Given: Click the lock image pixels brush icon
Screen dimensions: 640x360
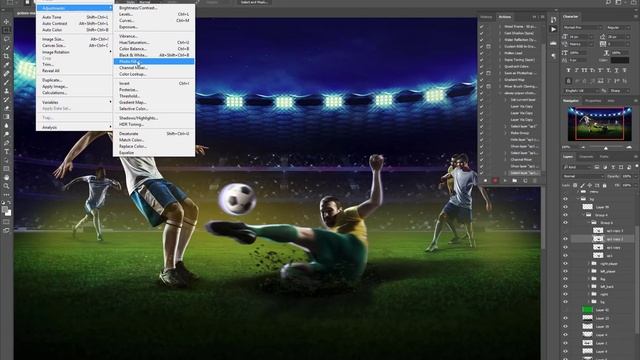Looking at the screenshot, I should 582,185.
